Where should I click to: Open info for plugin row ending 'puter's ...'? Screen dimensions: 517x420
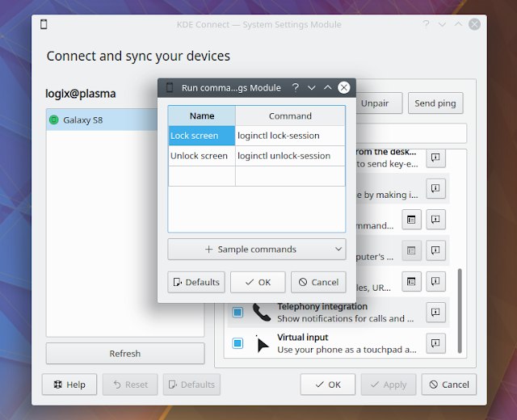coord(435,250)
